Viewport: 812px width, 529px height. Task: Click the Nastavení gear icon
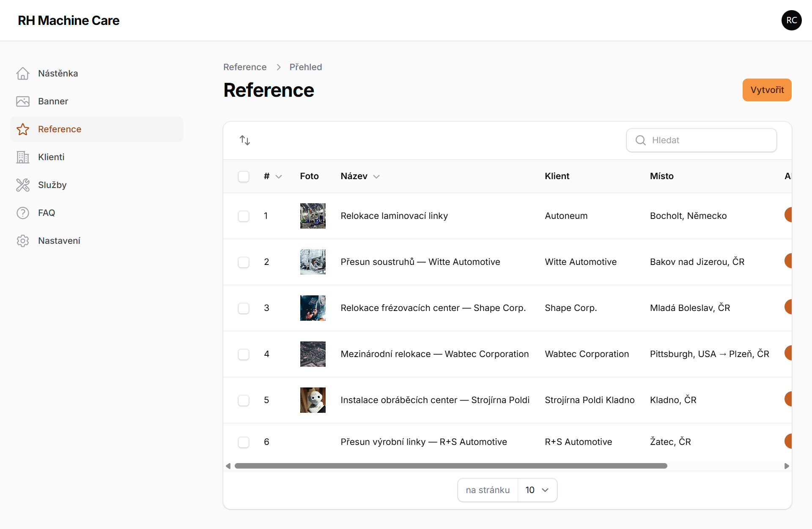point(23,241)
